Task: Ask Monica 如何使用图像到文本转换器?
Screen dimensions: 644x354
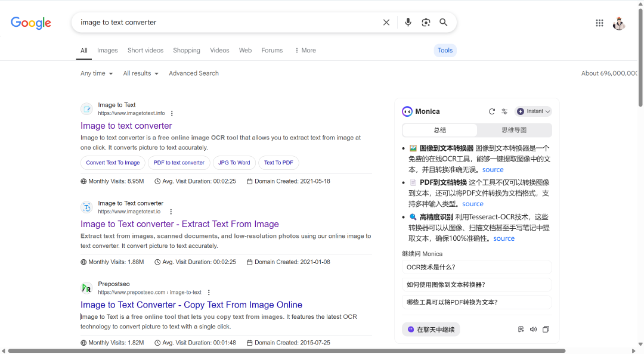Action: [x=477, y=285]
